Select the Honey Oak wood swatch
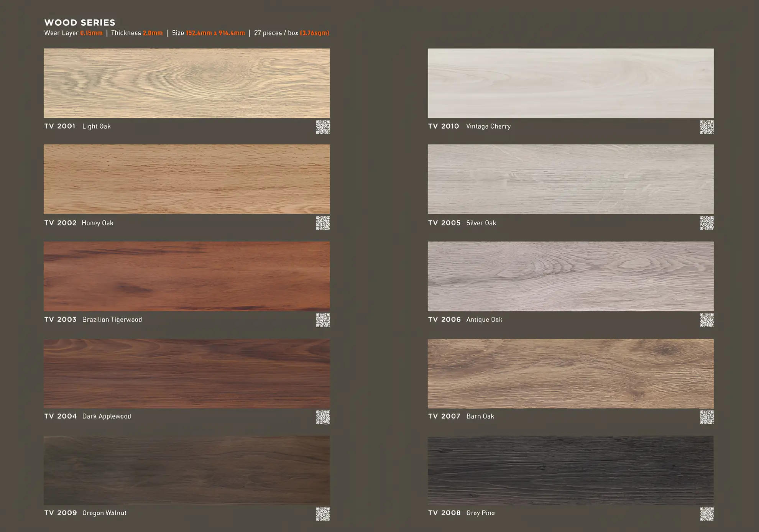The height and width of the screenshot is (532, 759). [187, 179]
